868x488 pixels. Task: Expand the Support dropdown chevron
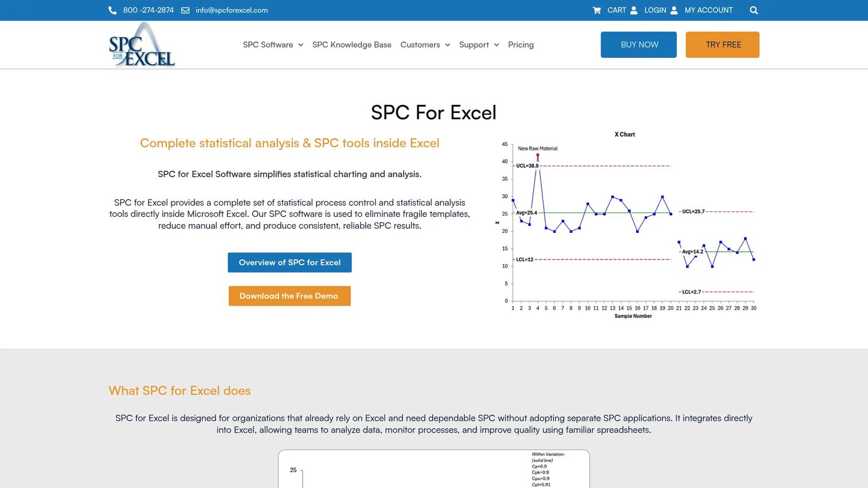(x=496, y=45)
